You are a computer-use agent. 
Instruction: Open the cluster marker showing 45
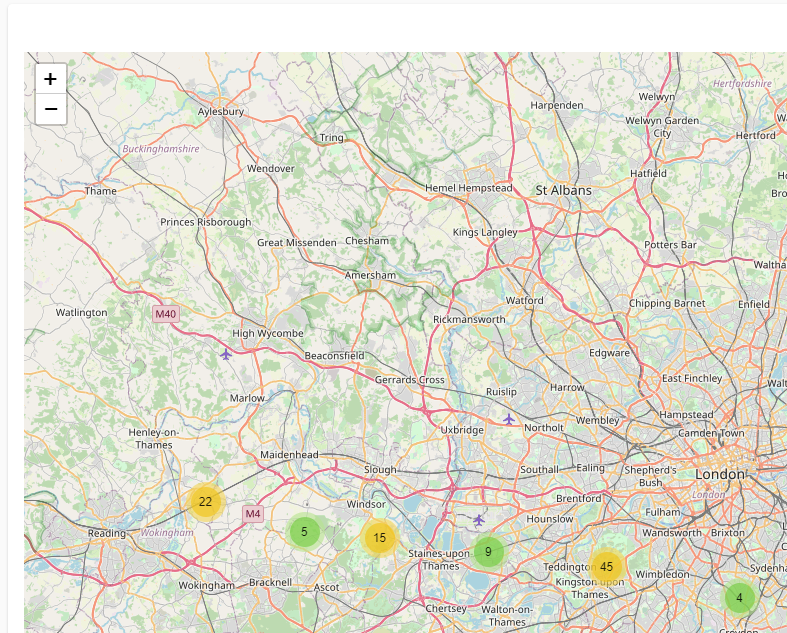pyautogui.click(x=606, y=566)
